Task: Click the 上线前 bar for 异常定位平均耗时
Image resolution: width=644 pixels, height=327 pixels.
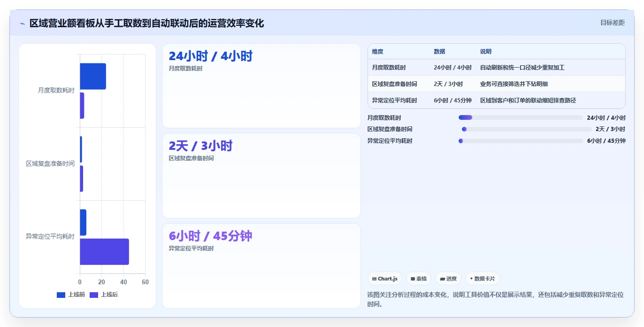Action: pyautogui.click(x=83, y=223)
